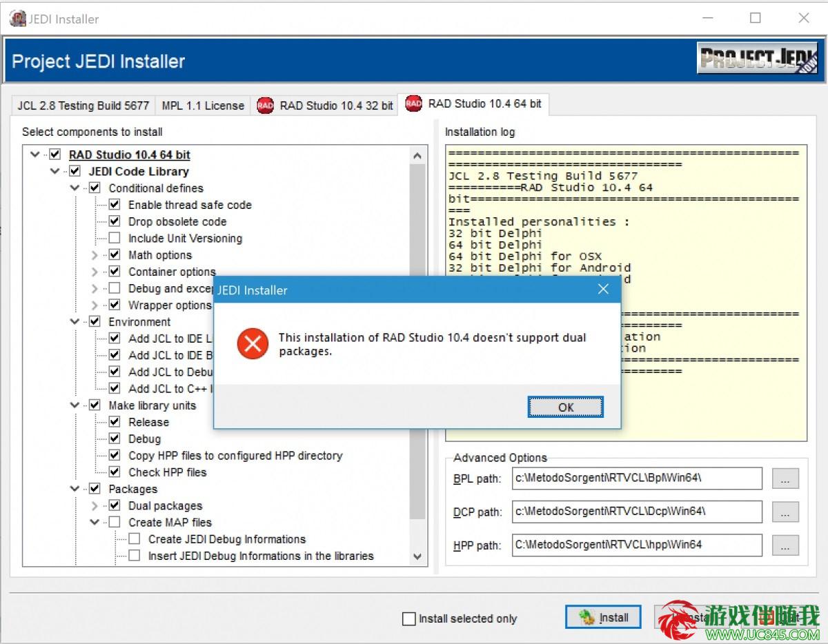Click the "Advanced Options" group label

click(500, 458)
